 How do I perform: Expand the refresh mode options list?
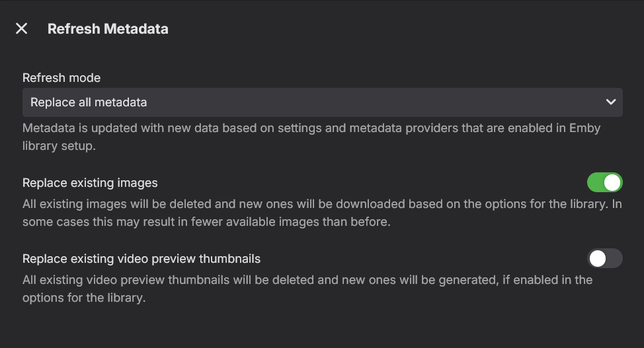[x=322, y=102]
